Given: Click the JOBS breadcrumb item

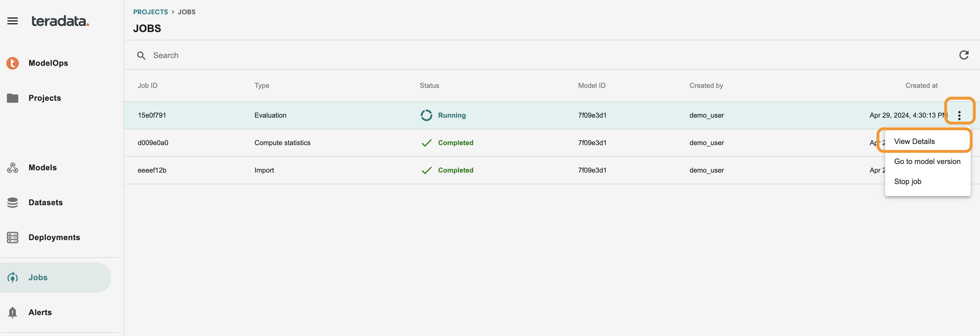Looking at the screenshot, I should 186,12.
